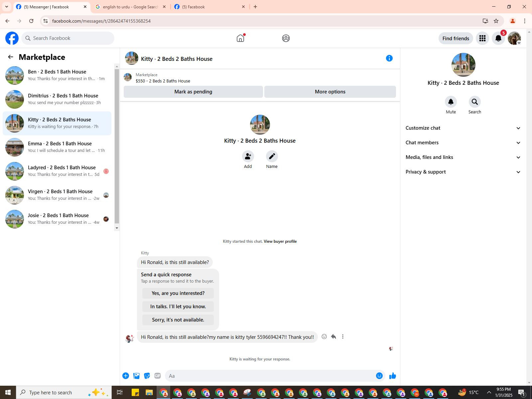Select Kitty · 2 Beds 2 Baths House chat

point(57,123)
